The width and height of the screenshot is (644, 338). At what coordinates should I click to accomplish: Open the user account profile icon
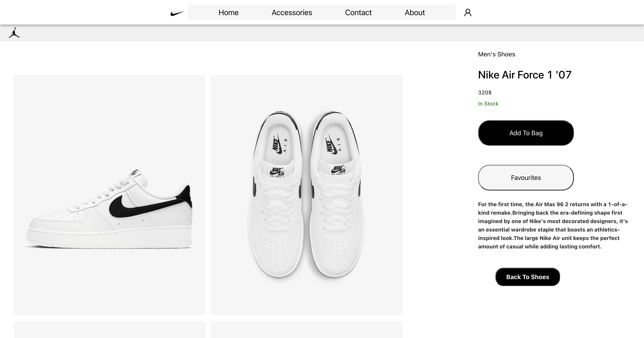pyautogui.click(x=468, y=12)
